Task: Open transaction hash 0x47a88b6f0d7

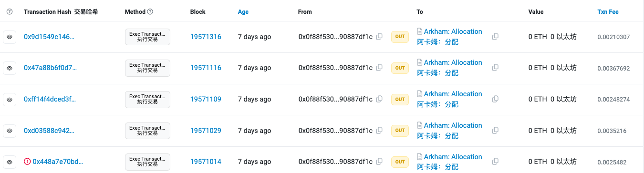Action: click(50, 68)
